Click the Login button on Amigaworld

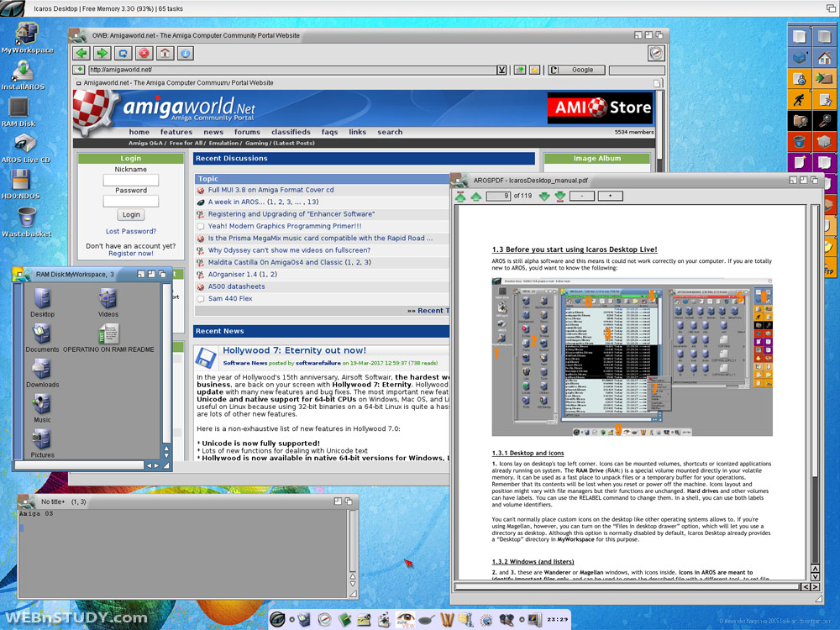click(131, 214)
